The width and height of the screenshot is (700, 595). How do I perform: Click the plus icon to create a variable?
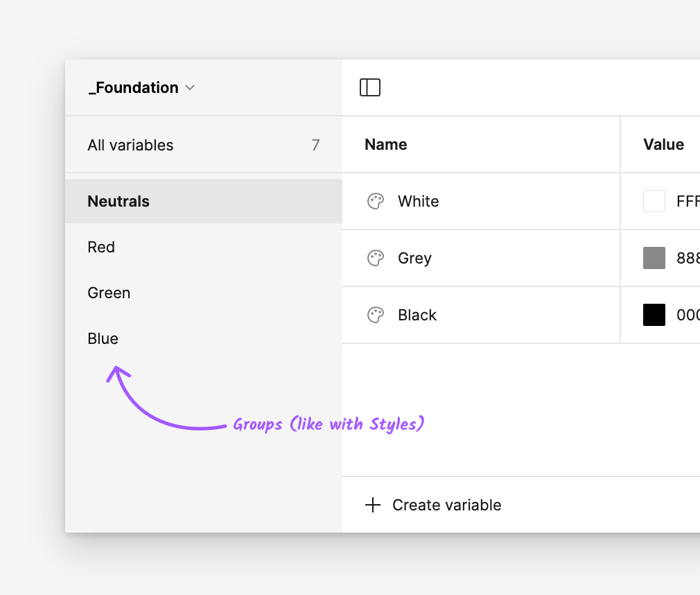(373, 505)
